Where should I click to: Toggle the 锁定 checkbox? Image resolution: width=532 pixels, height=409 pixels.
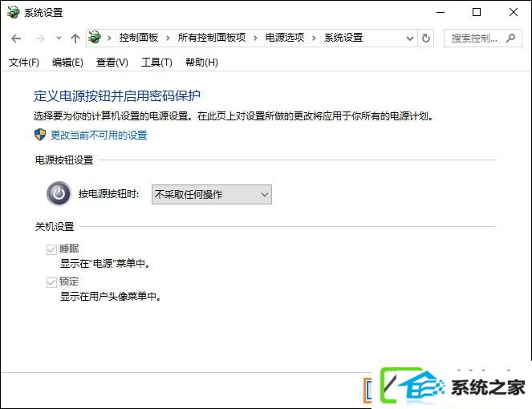point(51,282)
